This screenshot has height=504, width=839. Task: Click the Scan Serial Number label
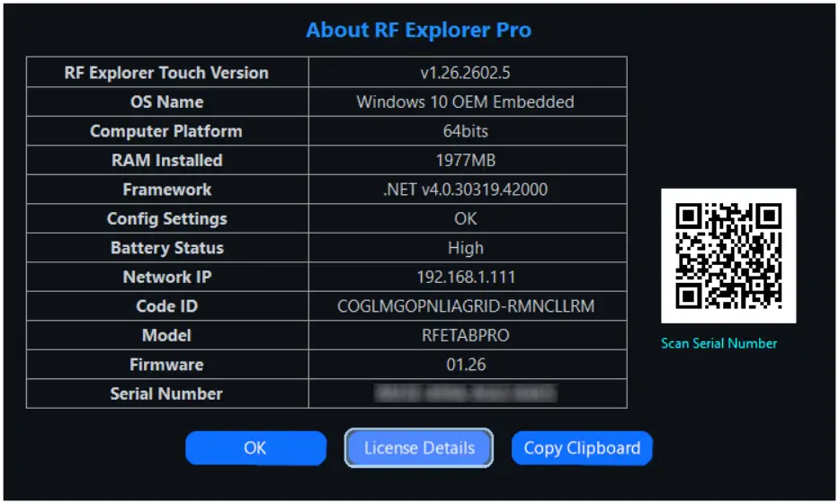pyautogui.click(x=719, y=343)
